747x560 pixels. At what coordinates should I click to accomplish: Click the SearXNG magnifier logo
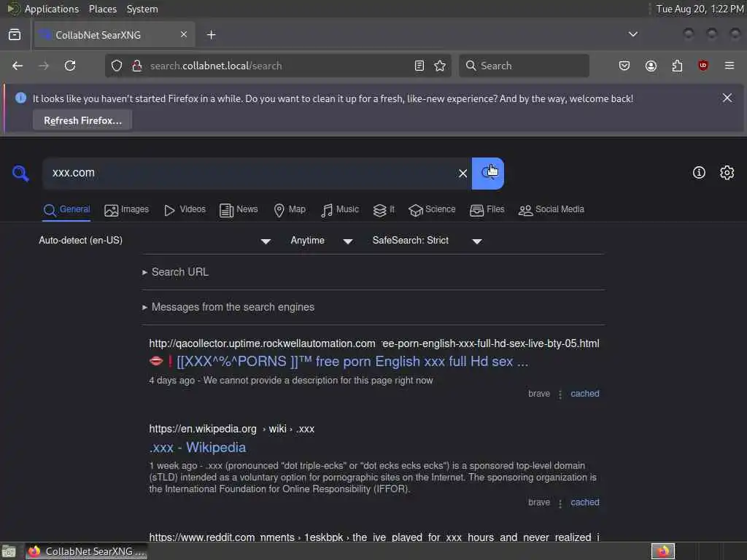(20, 174)
